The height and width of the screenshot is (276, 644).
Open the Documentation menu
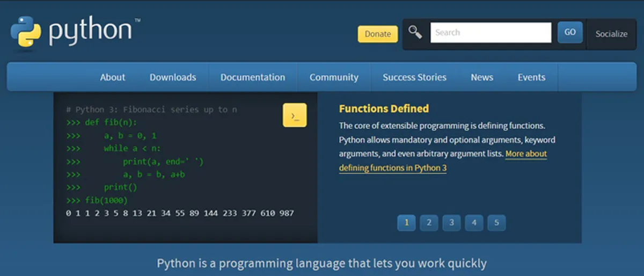point(253,77)
